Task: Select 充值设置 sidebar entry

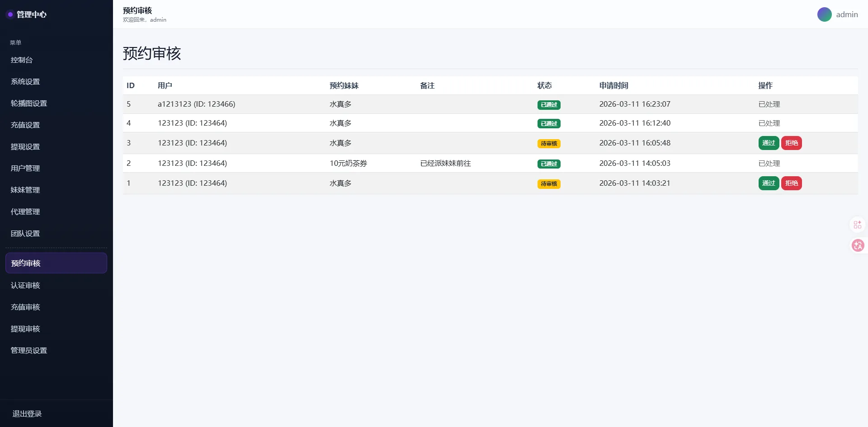Action: tap(25, 125)
